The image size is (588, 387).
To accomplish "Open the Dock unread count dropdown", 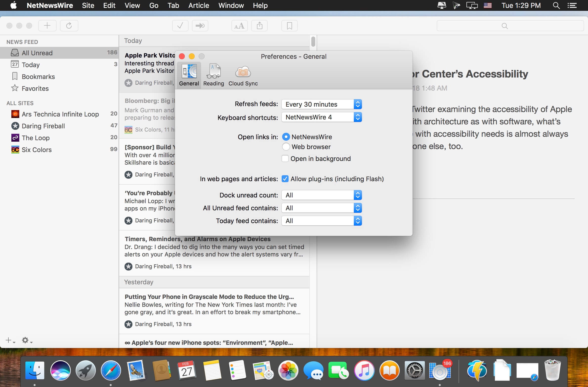I will coord(322,195).
